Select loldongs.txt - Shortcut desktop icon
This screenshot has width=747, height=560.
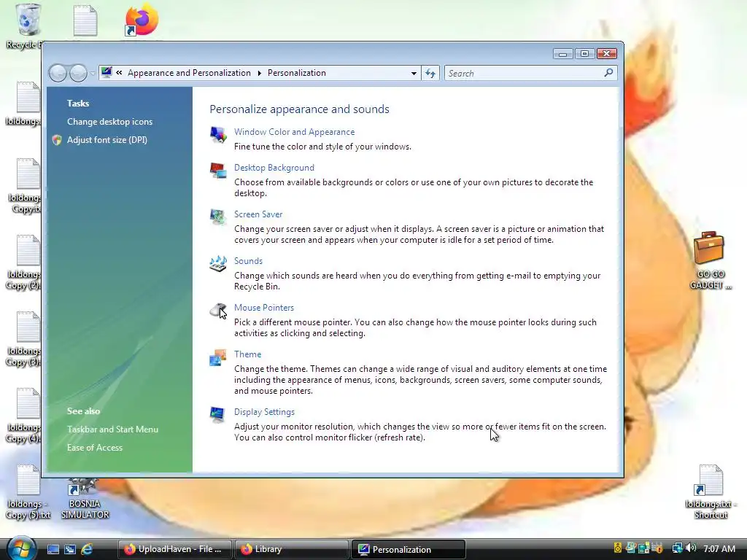(x=711, y=492)
